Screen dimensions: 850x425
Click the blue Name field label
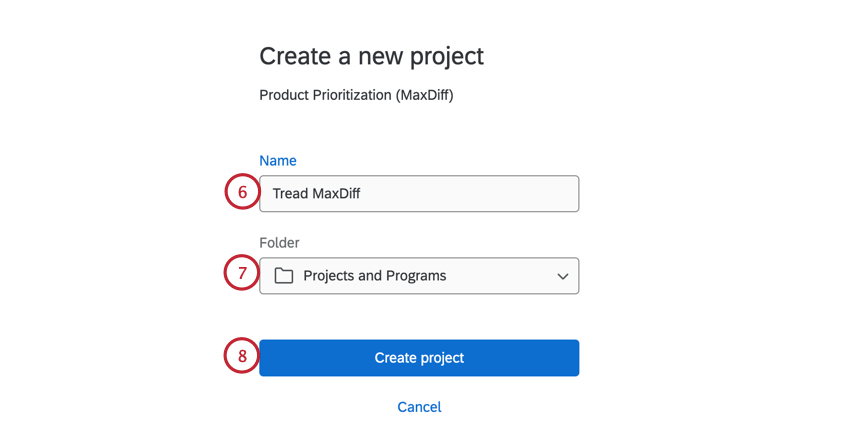pos(278,161)
